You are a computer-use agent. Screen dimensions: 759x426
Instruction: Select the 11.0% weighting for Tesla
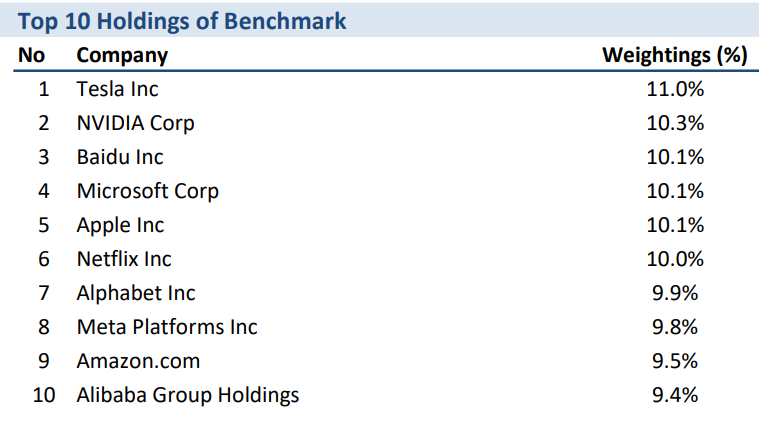(x=675, y=89)
